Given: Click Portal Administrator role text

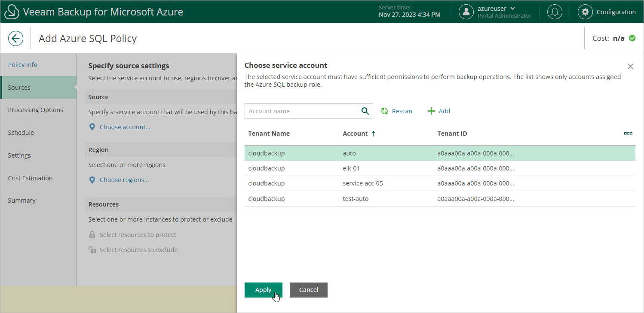Looking at the screenshot, I should (504, 16).
